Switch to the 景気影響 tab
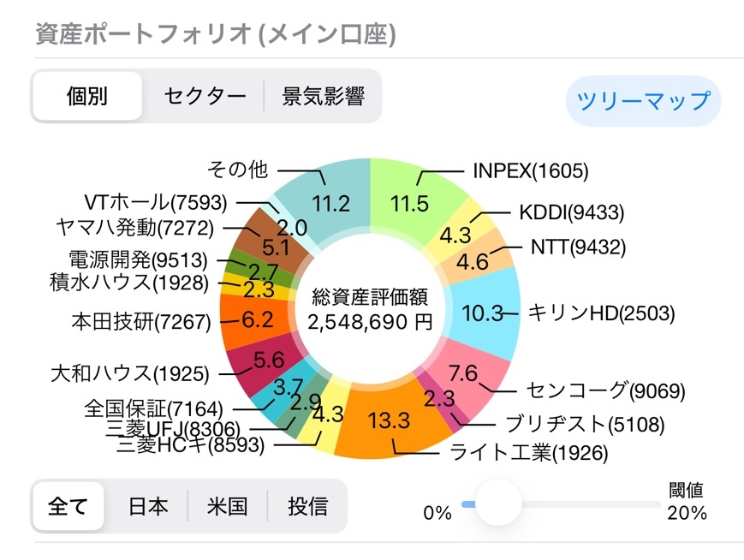 324,97
